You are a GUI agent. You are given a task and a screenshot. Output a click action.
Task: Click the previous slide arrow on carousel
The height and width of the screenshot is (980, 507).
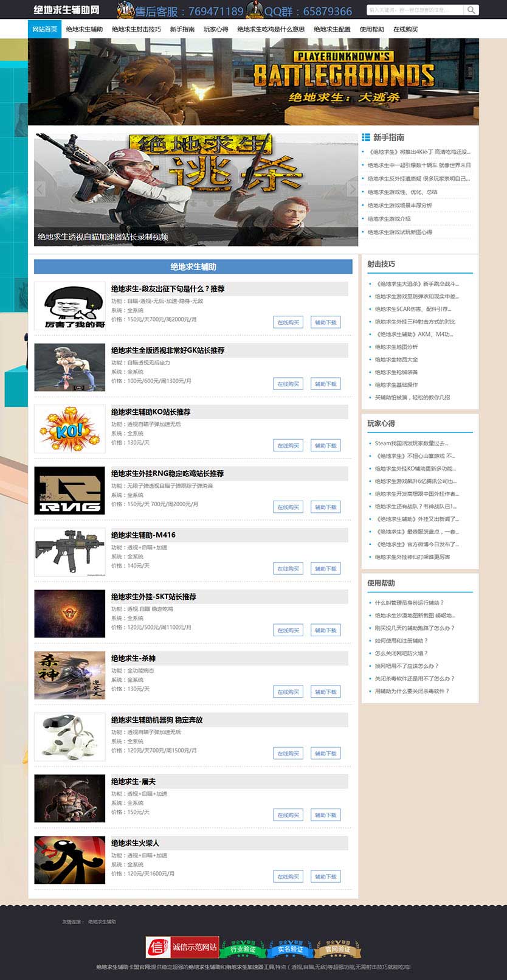(40, 189)
